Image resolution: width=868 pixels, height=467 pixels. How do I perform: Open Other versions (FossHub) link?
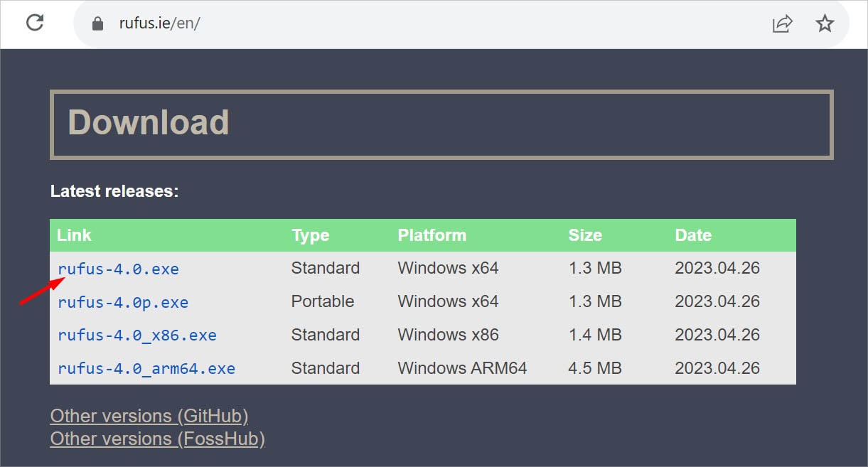point(157,439)
